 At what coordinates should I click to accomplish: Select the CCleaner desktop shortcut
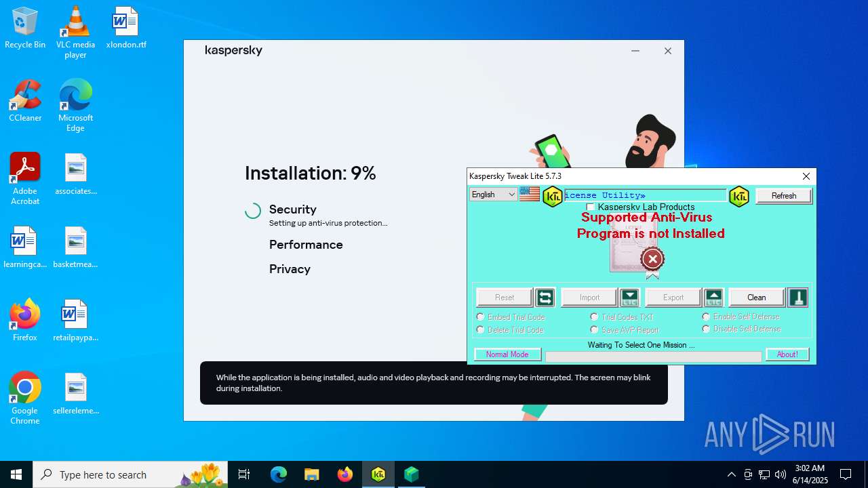pos(25,101)
